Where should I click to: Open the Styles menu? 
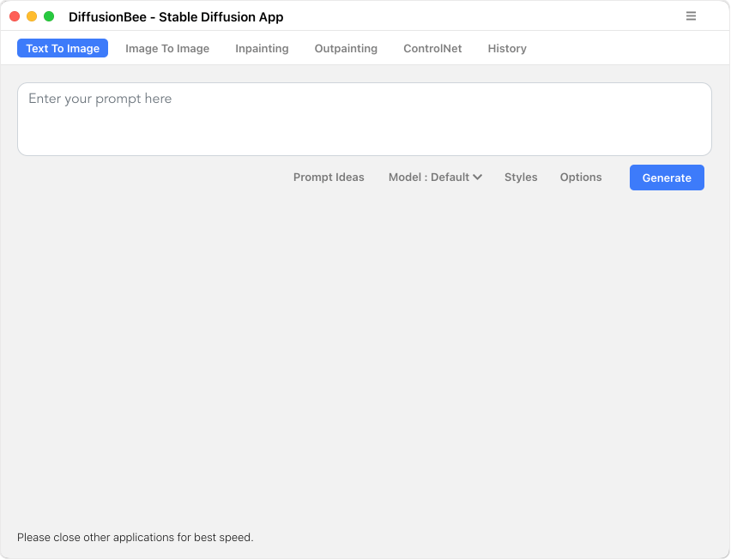521,178
